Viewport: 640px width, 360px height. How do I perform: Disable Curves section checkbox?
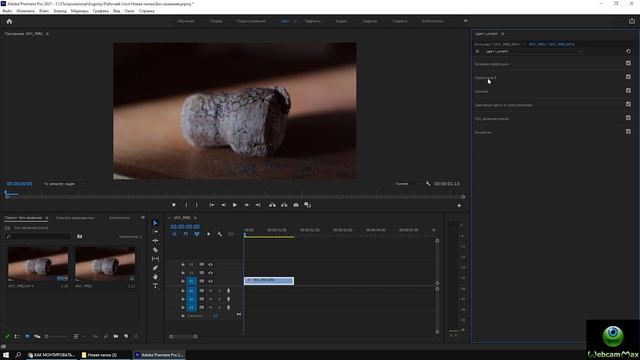[628, 91]
